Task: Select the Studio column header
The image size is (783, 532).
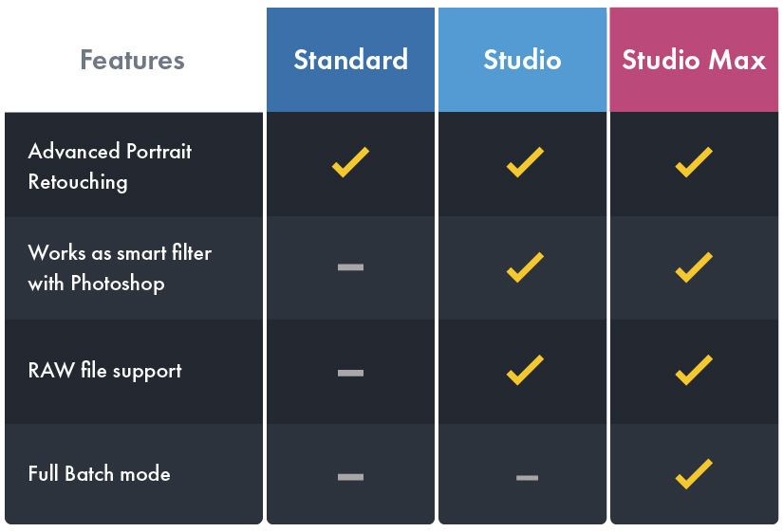Action: click(522, 60)
